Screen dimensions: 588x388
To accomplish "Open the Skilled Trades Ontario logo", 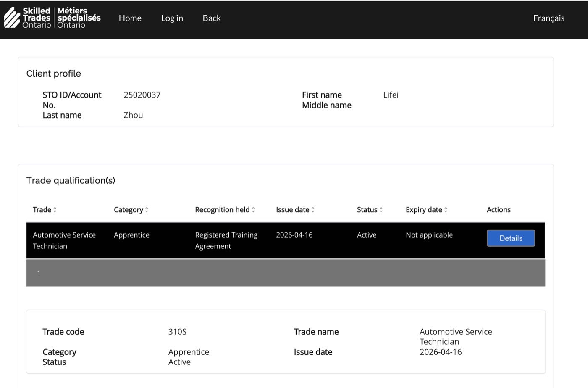I will (x=52, y=18).
